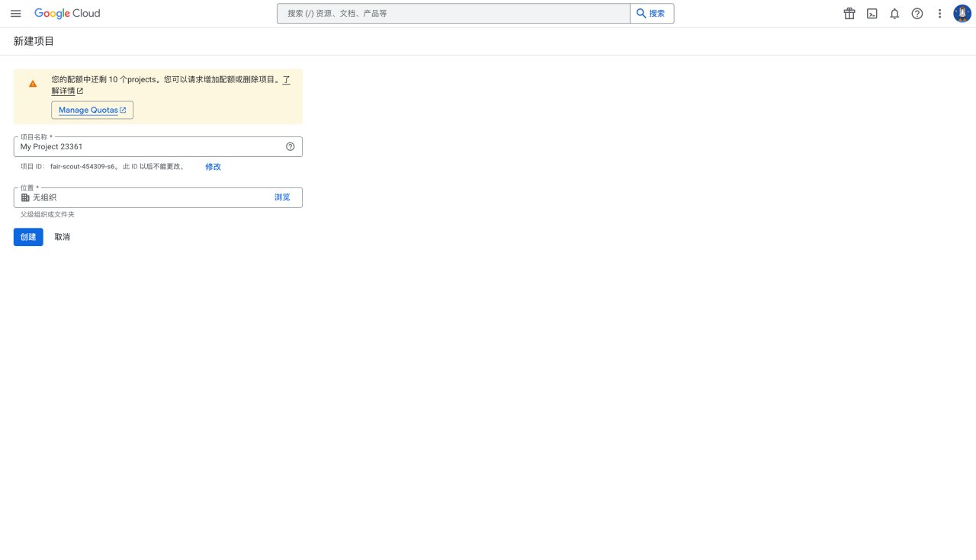Click the Google Cloud logo

67,14
